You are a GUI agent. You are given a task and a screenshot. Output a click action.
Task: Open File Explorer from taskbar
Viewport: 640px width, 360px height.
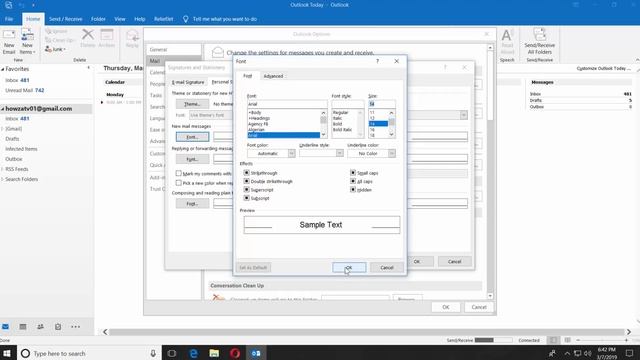pos(214,353)
